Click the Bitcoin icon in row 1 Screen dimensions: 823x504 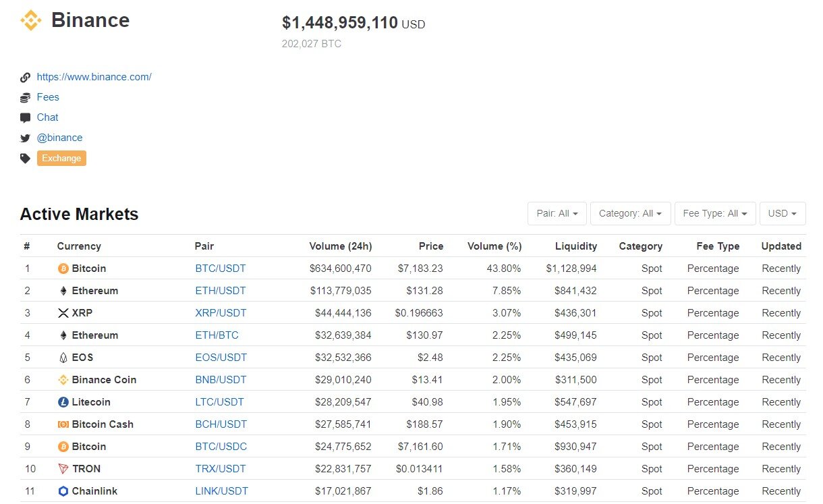tap(63, 269)
